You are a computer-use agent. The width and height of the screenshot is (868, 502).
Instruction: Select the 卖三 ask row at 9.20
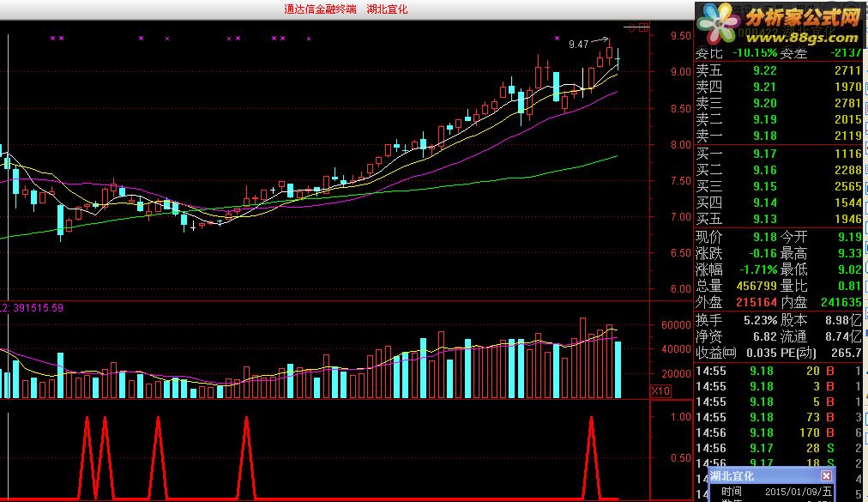coord(778,103)
